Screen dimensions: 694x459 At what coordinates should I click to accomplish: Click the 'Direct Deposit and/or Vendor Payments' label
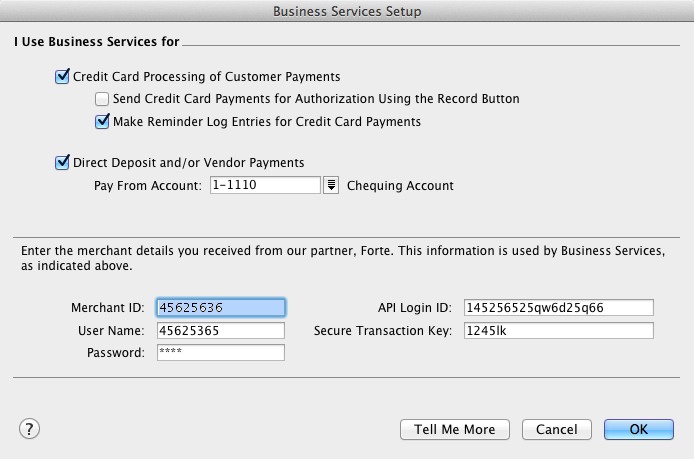coord(189,162)
